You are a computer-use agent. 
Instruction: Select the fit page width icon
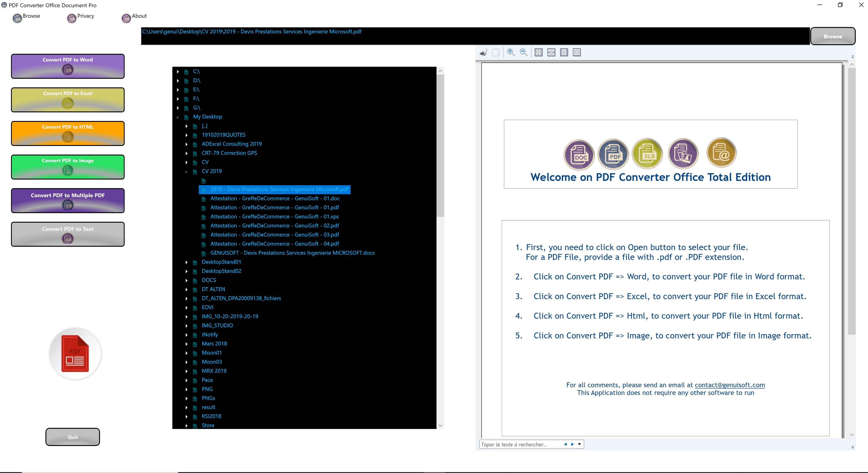click(551, 52)
